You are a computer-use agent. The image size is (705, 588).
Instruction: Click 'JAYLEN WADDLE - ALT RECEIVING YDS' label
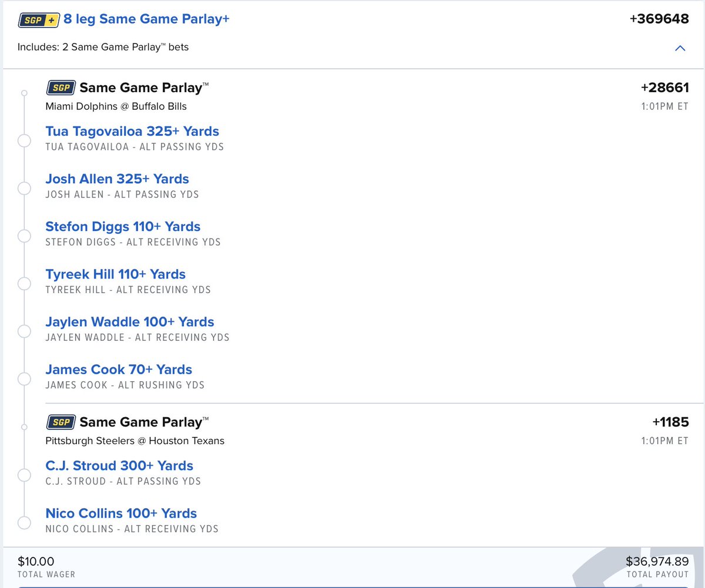tap(137, 337)
